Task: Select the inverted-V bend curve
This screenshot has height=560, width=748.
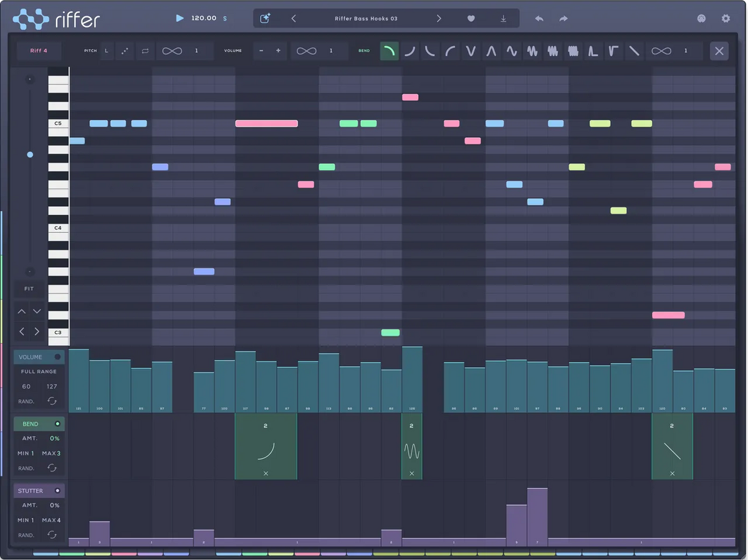Action: [491, 51]
